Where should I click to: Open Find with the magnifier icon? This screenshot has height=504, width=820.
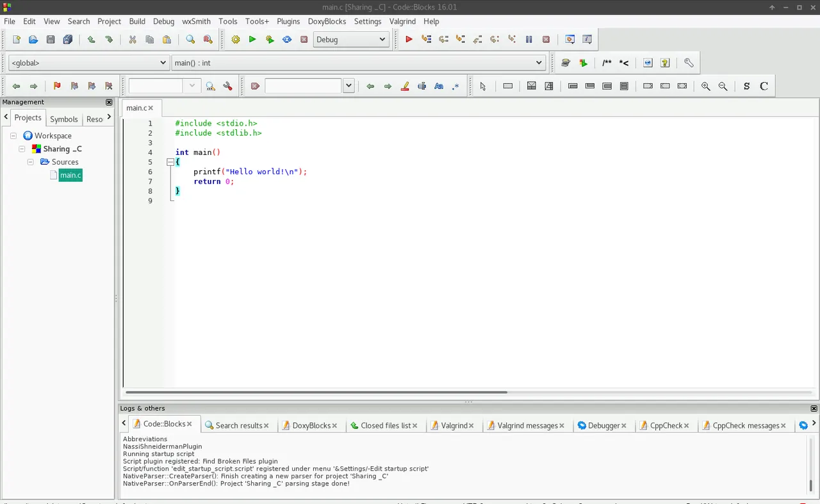point(190,40)
